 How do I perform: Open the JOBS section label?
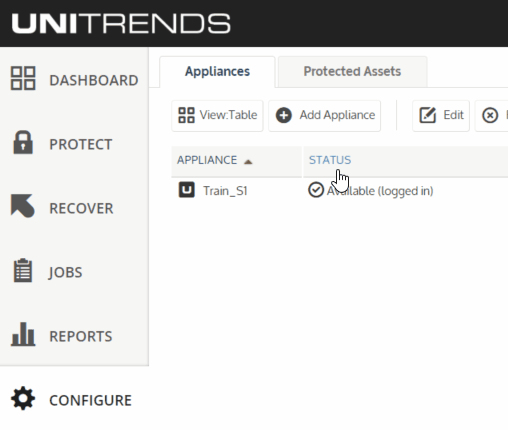coord(65,272)
